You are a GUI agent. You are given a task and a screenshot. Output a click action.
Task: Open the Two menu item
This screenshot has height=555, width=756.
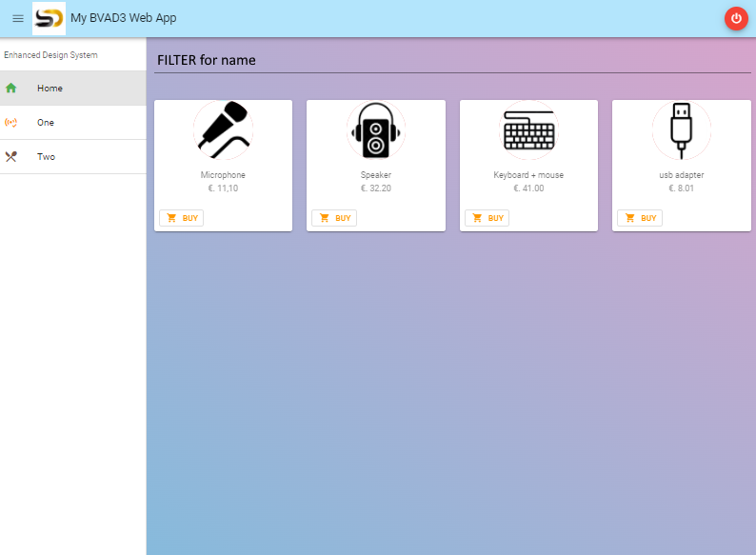[73, 157]
